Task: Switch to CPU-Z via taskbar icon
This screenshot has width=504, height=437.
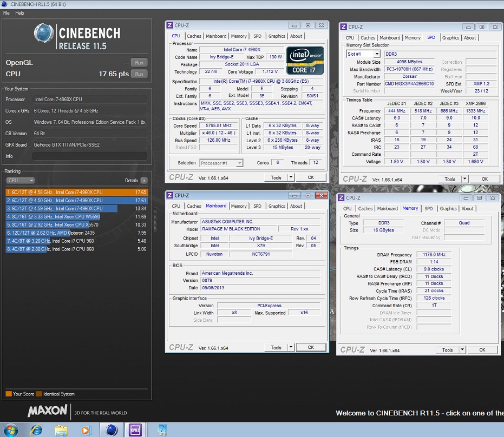Action: (x=135, y=430)
